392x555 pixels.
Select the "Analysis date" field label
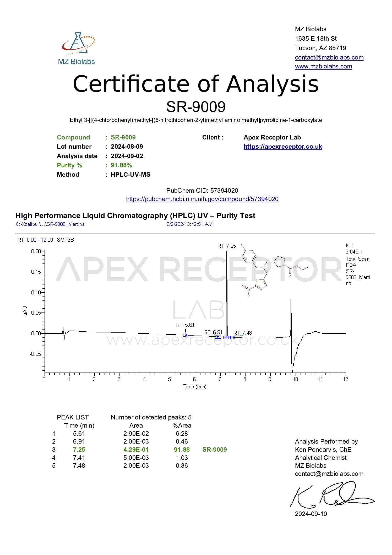pos(77,156)
